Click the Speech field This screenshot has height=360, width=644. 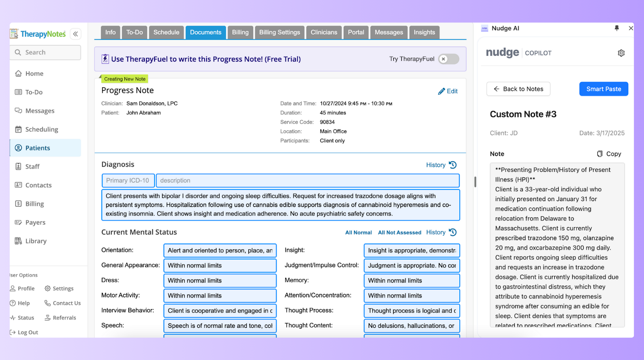(x=220, y=326)
